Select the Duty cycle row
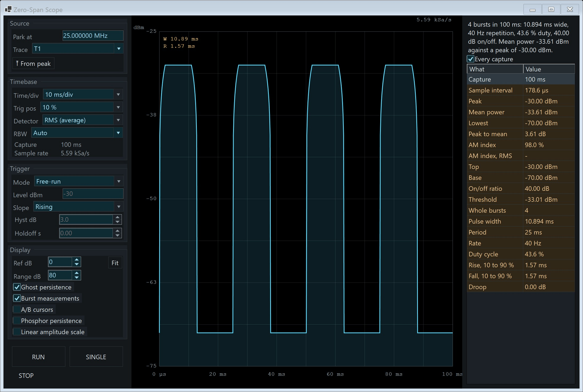This screenshot has height=392, width=583. 521,254
